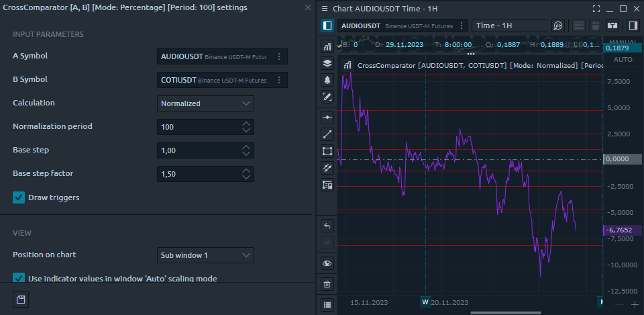
Task: Click the 15.11.2023 date label on time axis
Action: pos(369,303)
